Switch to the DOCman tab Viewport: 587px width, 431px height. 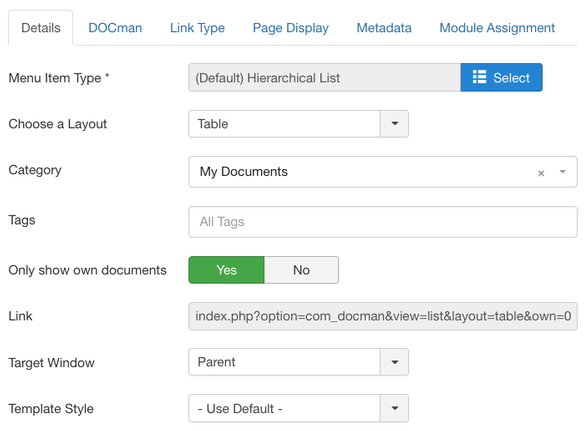(x=115, y=28)
